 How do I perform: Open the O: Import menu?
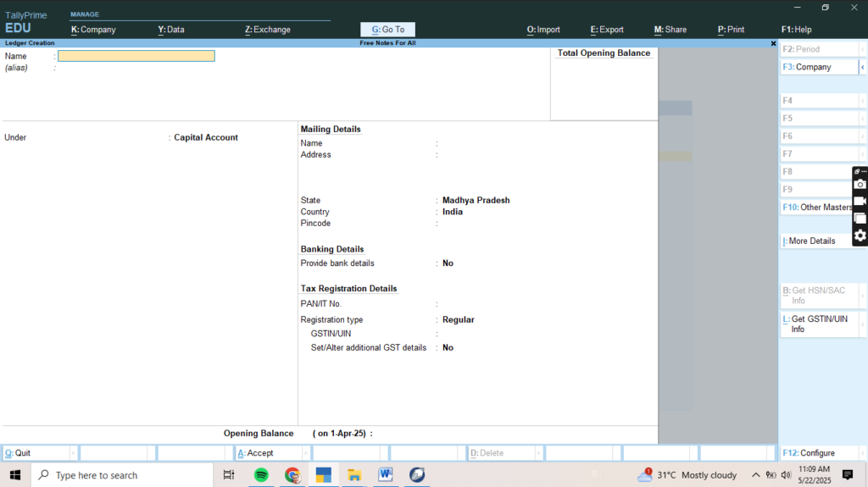click(543, 30)
